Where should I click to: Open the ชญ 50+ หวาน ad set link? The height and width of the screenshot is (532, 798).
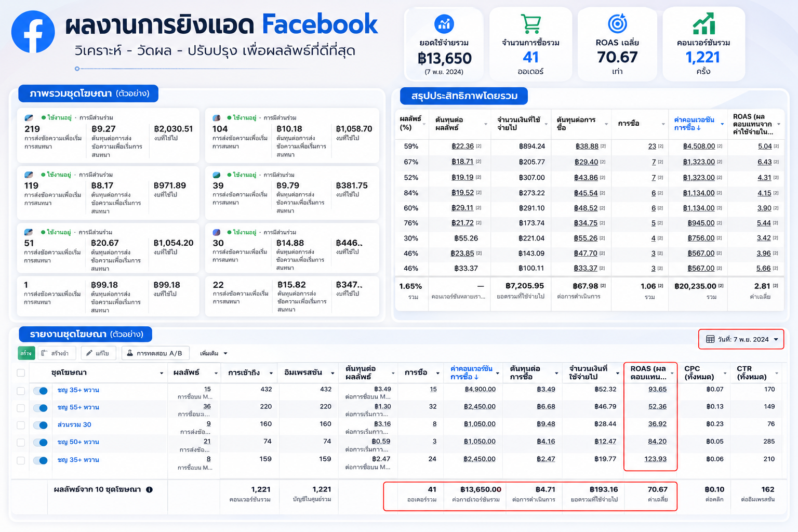[x=78, y=442]
